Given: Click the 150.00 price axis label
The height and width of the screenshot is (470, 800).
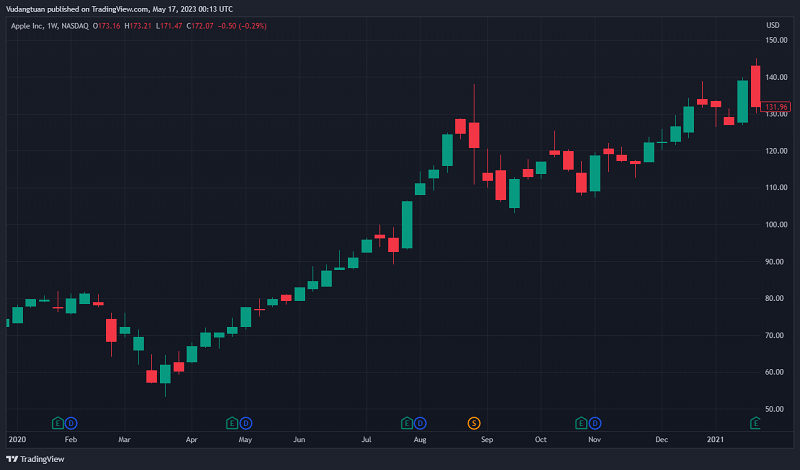Looking at the screenshot, I should pos(776,40).
